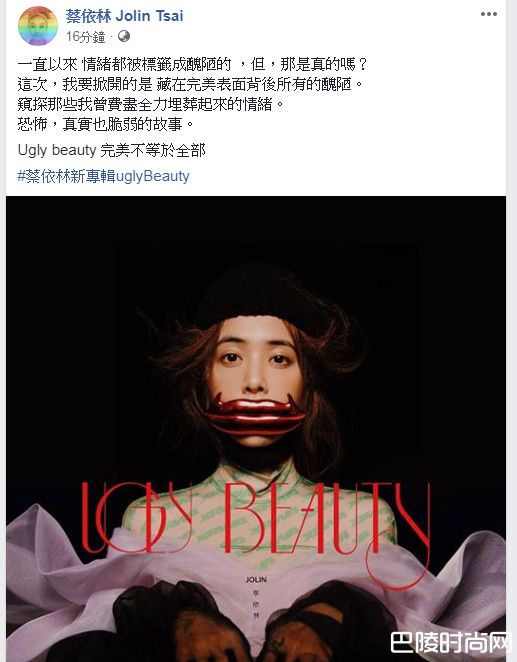Open the Ugly Beauty album cover image

point(256,429)
